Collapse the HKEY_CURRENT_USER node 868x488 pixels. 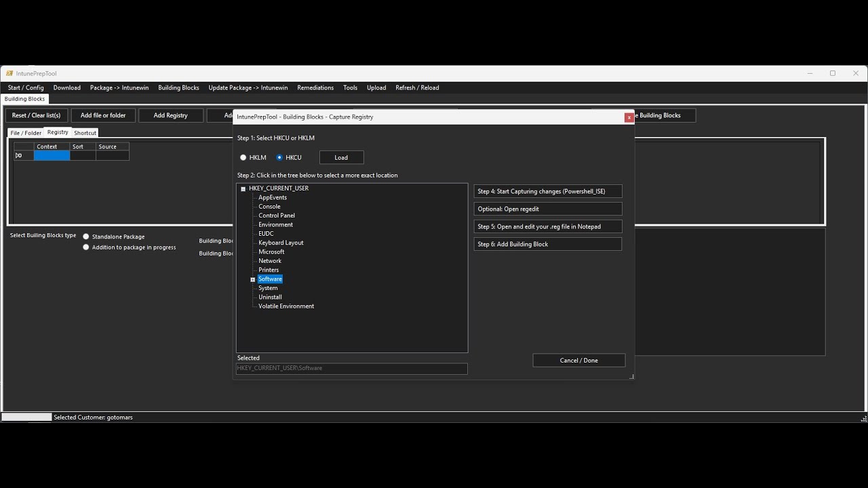coord(243,188)
